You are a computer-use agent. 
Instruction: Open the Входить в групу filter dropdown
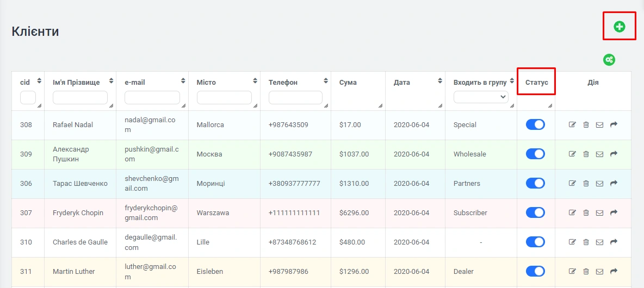coord(481,97)
